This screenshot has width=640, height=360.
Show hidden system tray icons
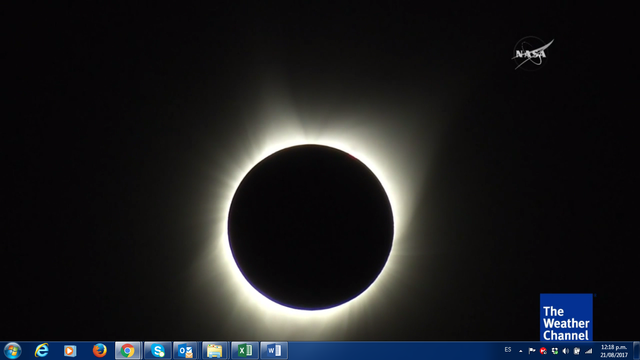click(520, 351)
